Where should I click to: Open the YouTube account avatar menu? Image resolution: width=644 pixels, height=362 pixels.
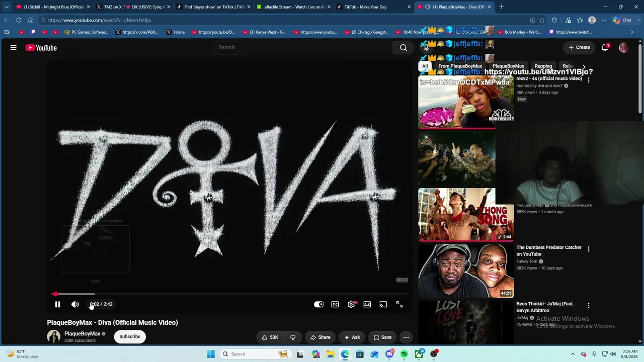click(623, 48)
